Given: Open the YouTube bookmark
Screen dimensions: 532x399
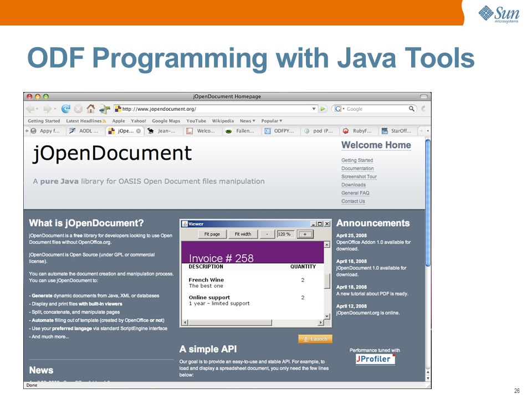Looking at the screenshot, I should (x=196, y=121).
